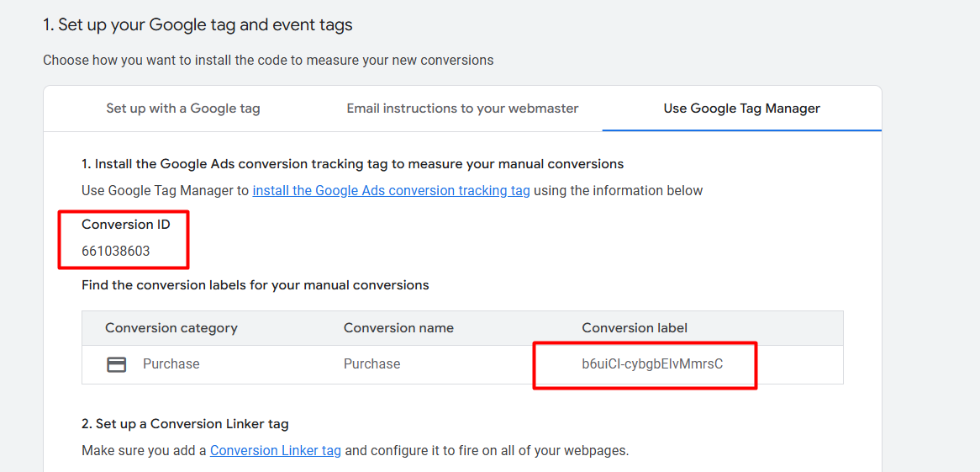Screen dimensions: 980x472
Task: Click the 'Install the Google Ads conversion tracking tag' heading
Action: [352, 163]
